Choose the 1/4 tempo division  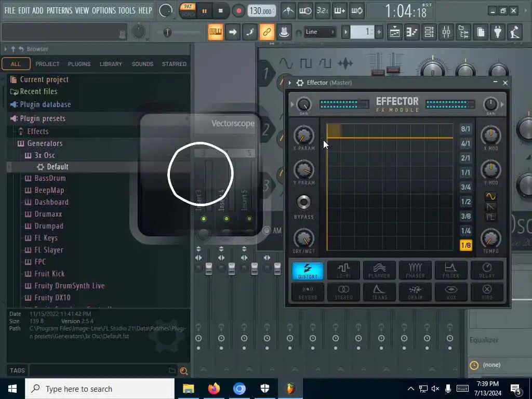coord(465,231)
